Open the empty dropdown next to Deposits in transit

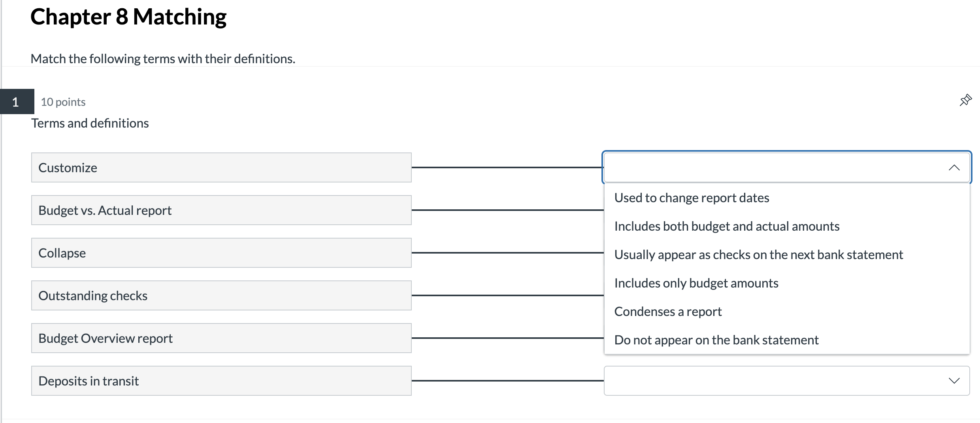tap(786, 380)
